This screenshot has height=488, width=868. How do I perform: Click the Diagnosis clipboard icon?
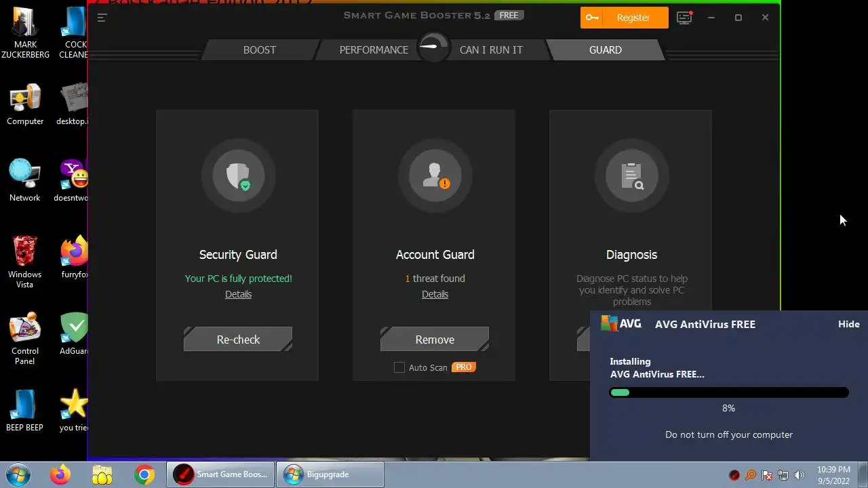click(631, 176)
